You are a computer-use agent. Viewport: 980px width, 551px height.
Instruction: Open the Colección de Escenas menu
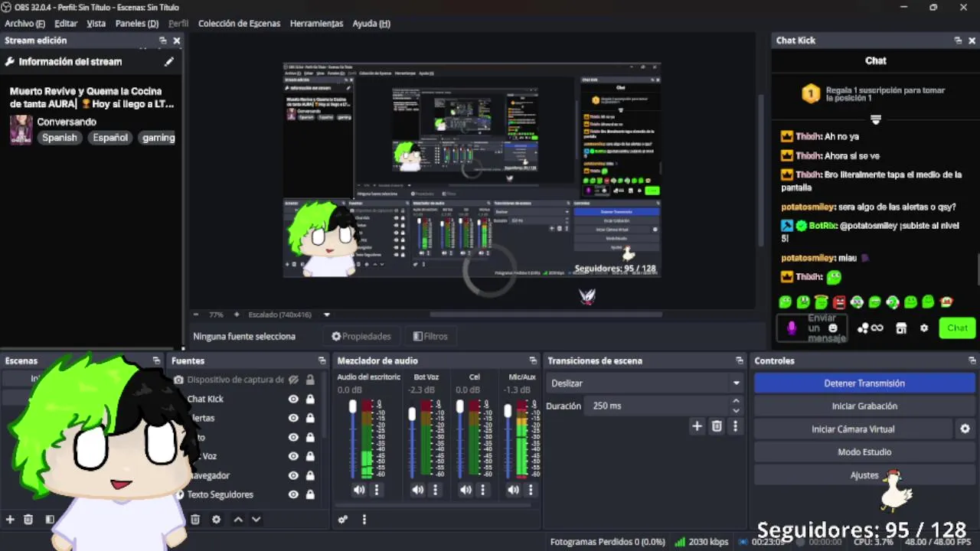point(239,23)
